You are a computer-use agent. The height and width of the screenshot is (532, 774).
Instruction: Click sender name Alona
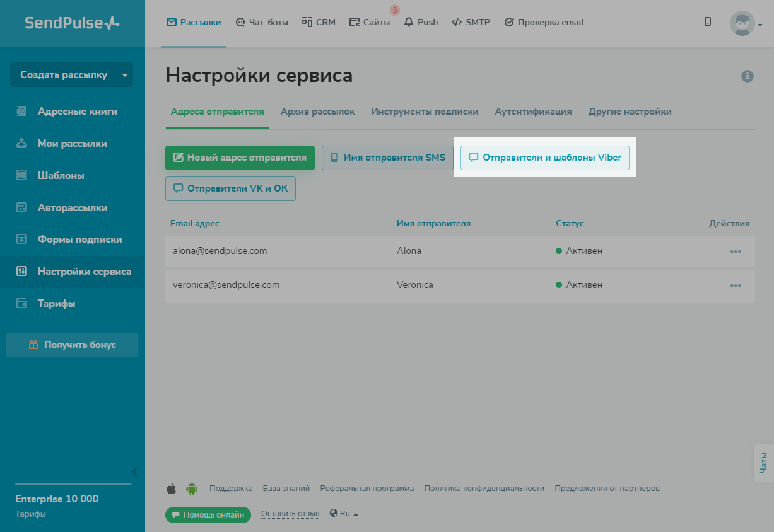click(409, 251)
